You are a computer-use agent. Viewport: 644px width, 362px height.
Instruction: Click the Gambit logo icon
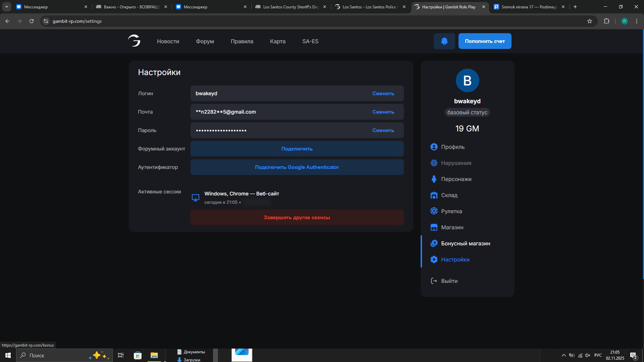(x=134, y=41)
